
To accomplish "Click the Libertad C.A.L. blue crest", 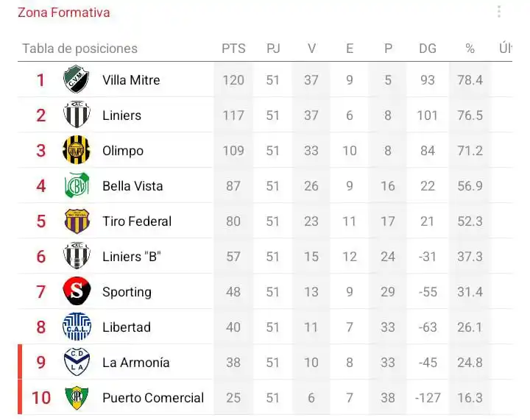I will pyautogui.click(x=77, y=327).
